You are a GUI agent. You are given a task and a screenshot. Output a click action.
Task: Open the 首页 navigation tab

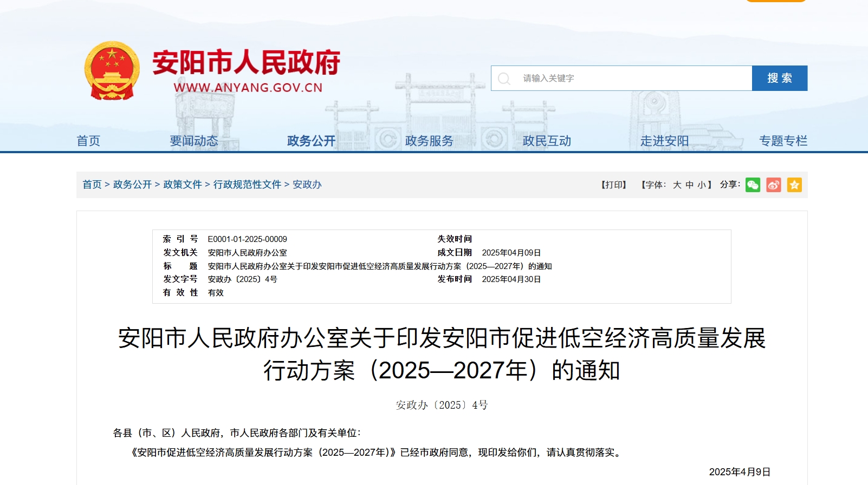pos(88,141)
